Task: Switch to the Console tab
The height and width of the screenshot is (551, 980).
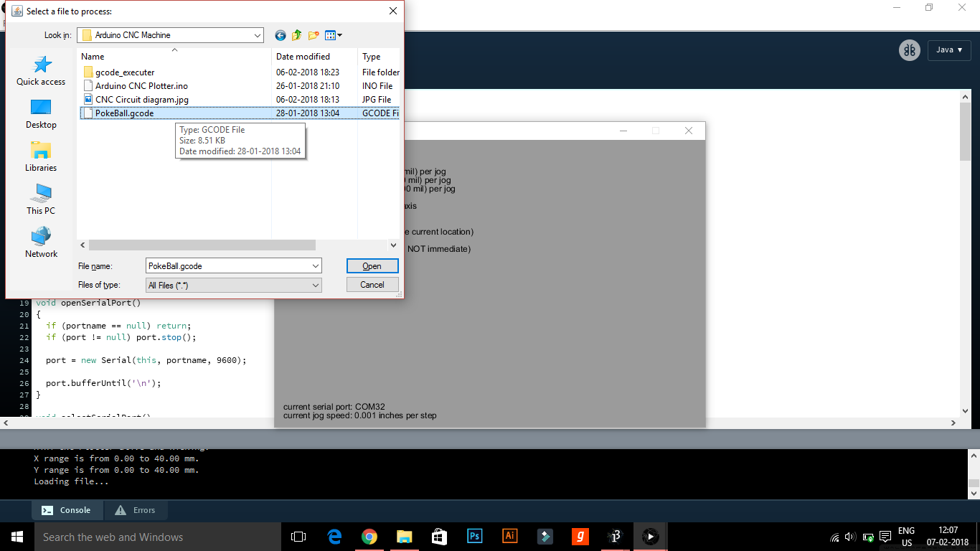Action: (x=67, y=510)
